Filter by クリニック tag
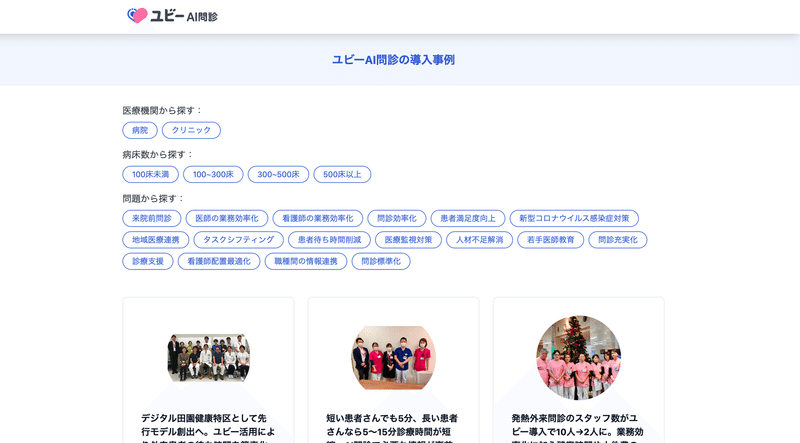Viewport: 800px width, 443px height. coord(191,130)
